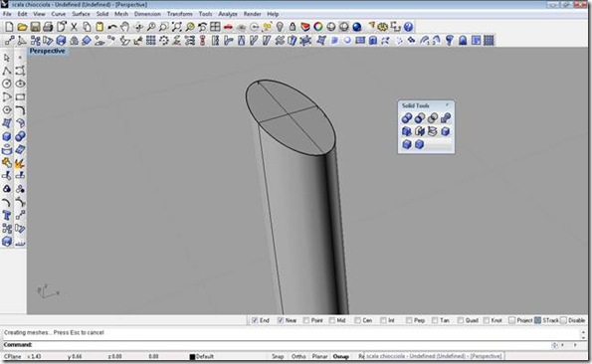Toggle the Near osnap checkbox
592x364 pixels.
point(281,320)
